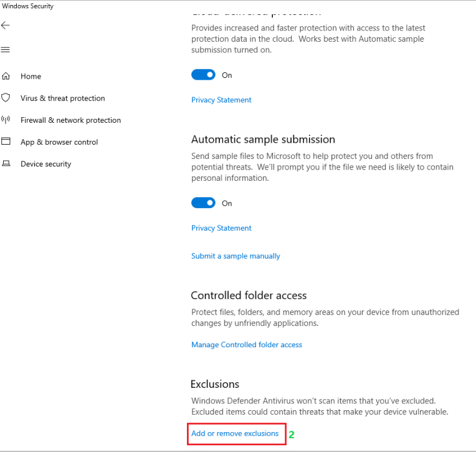Click Add or remove exclusions
476x452 pixels.
pyautogui.click(x=235, y=433)
